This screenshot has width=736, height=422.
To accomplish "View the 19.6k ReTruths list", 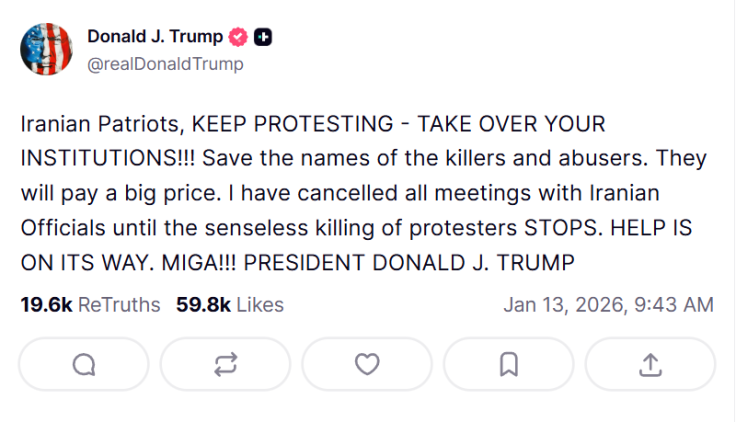I will pos(90,305).
